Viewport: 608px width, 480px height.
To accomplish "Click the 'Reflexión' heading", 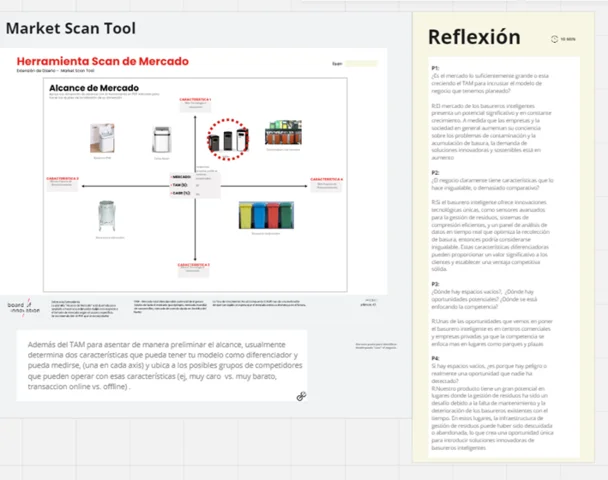I will tap(474, 37).
